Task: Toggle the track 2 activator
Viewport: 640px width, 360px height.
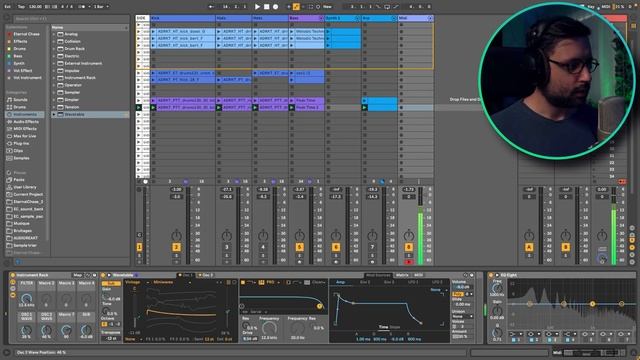Action: coord(176,247)
